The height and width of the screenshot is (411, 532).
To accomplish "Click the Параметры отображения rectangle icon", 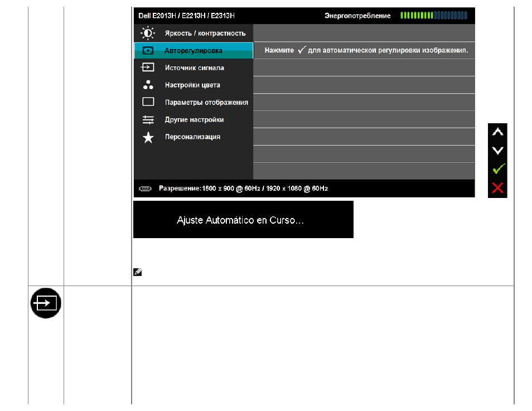I will click(x=148, y=102).
